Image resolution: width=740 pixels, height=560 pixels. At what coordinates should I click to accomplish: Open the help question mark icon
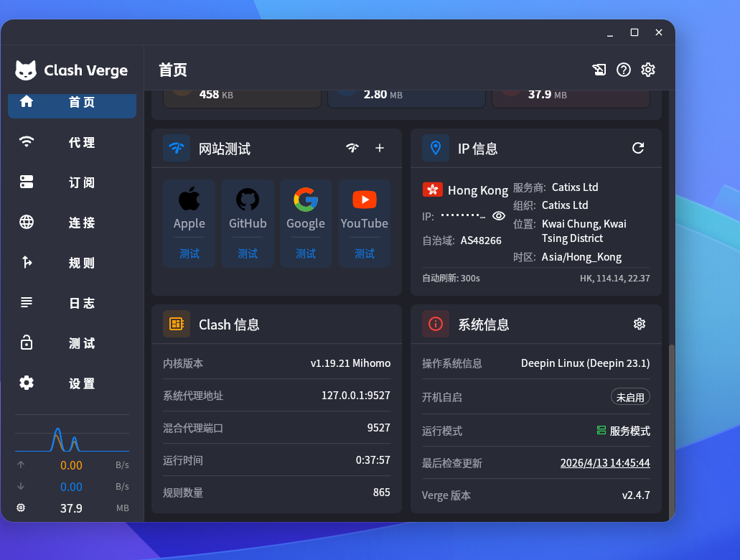pos(624,70)
